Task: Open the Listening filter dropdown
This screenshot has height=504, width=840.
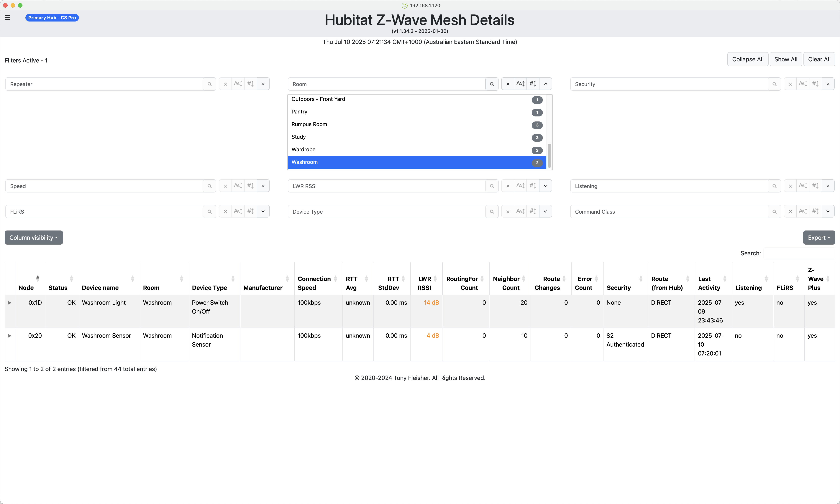Action: [x=828, y=186]
